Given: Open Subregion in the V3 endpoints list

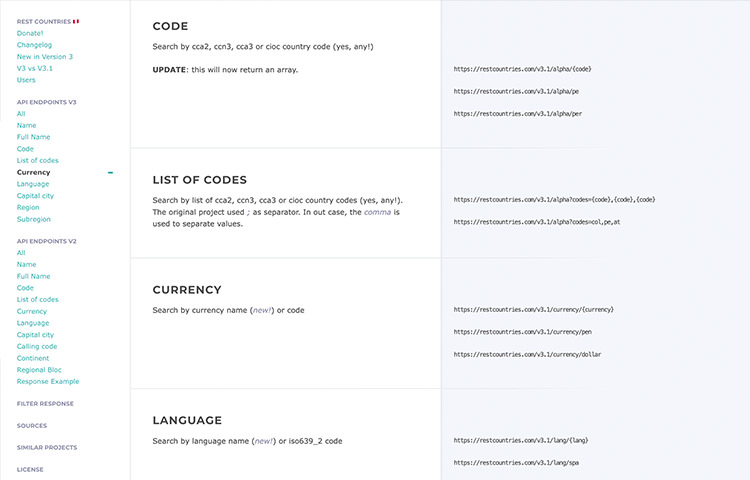Looking at the screenshot, I should [x=34, y=219].
